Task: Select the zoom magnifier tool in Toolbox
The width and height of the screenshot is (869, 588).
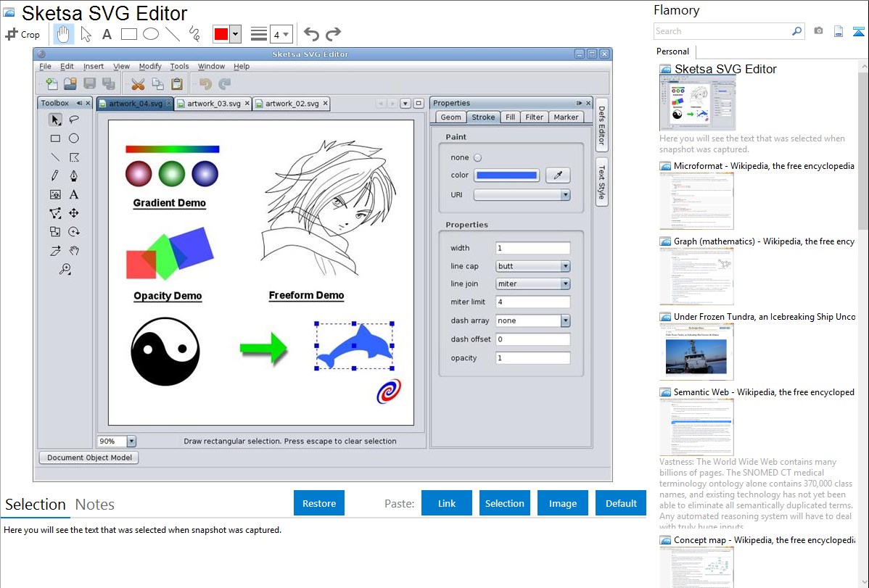Action: pyautogui.click(x=65, y=269)
